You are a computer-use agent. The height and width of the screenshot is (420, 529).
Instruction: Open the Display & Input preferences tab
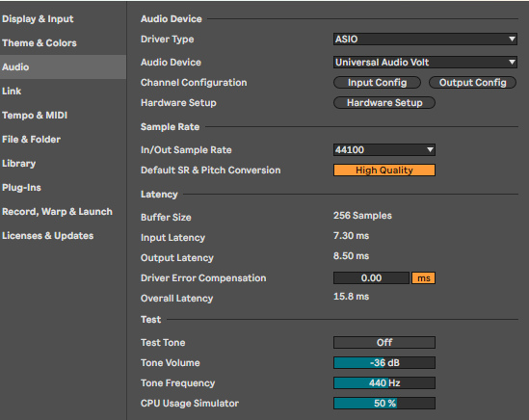[x=63, y=19]
